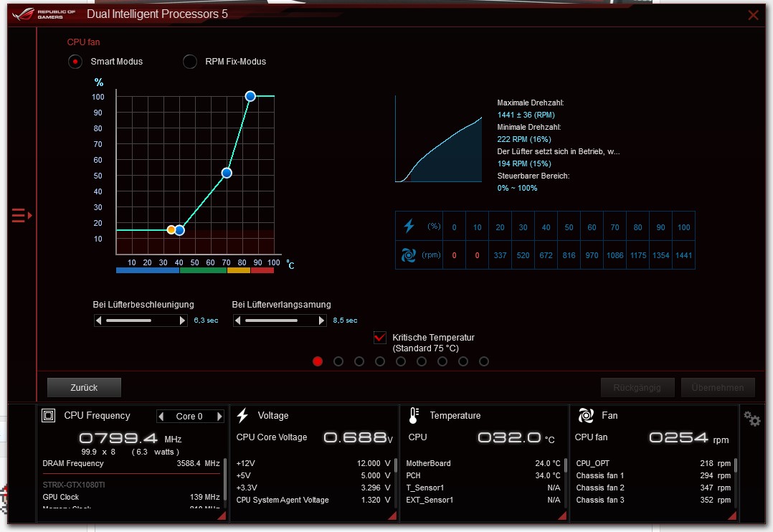This screenshot has height=532, width=773.
Task: Click the rpm fan icon in table
Action: tap(408, 255)
